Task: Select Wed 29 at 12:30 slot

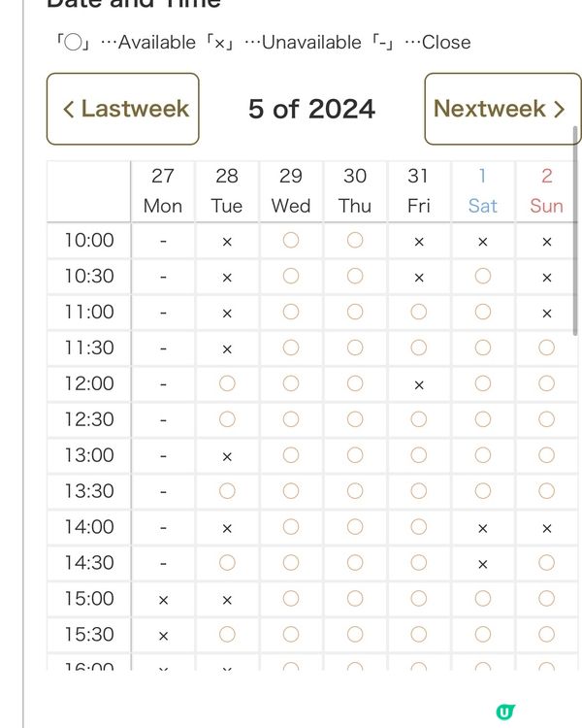Action: 291,420
